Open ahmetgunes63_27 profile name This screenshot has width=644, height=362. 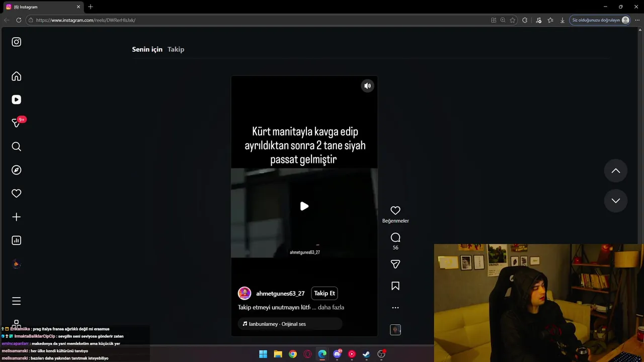coord(280,294)
